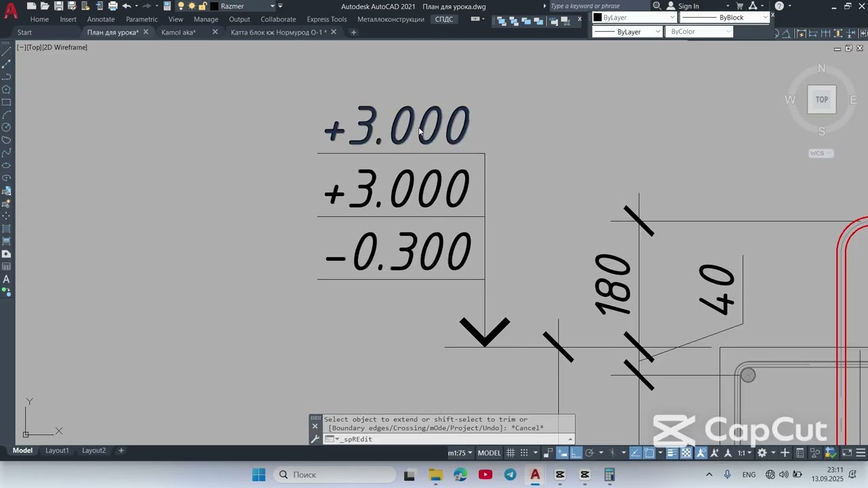868x488 pixels.
Task: Click the Поиск taskbar search box
Action: [335, 474]
